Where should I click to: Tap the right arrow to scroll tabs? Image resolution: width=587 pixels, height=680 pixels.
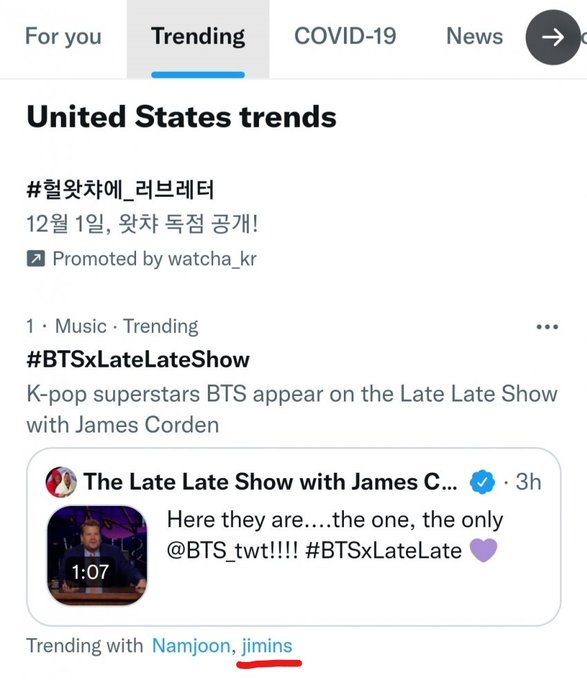pos(553,37)
